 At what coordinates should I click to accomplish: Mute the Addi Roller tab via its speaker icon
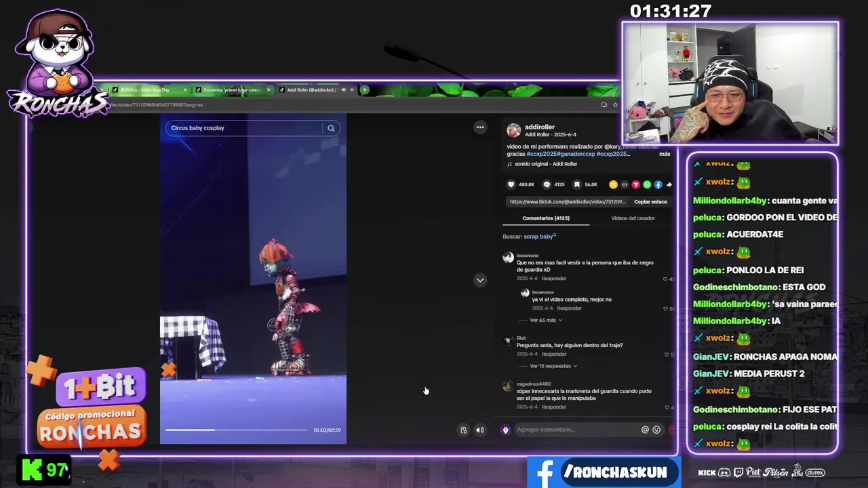click(343, 89)
